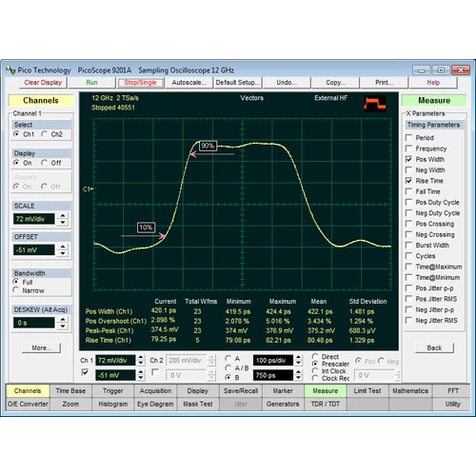Click the Undo button
The image size is (476, 476).
point(287,83)
